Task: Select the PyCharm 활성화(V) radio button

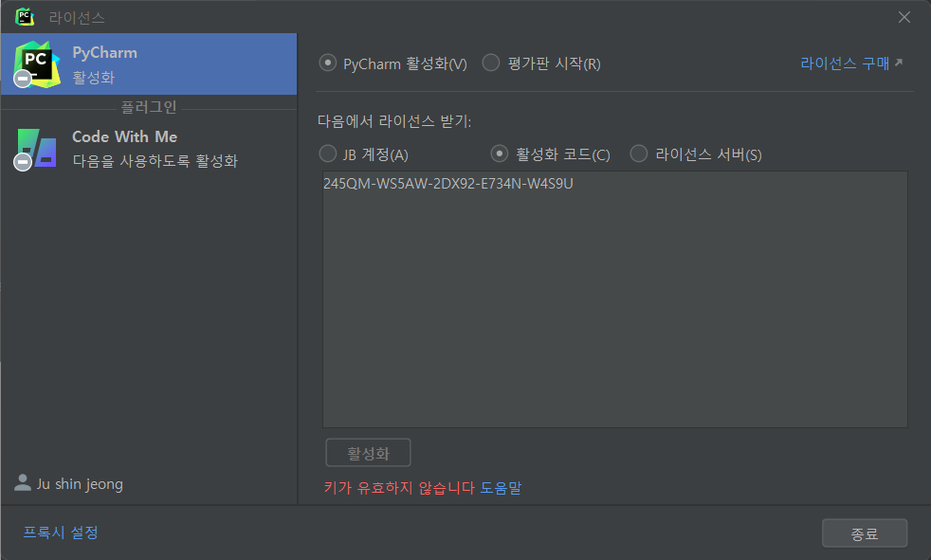Action: click(x=328, y=63)
